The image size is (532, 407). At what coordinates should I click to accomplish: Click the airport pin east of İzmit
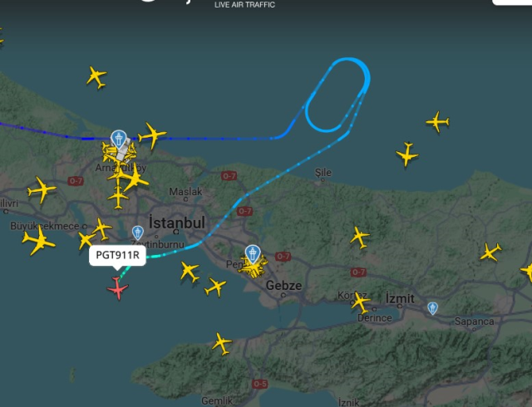coord(432,308)
